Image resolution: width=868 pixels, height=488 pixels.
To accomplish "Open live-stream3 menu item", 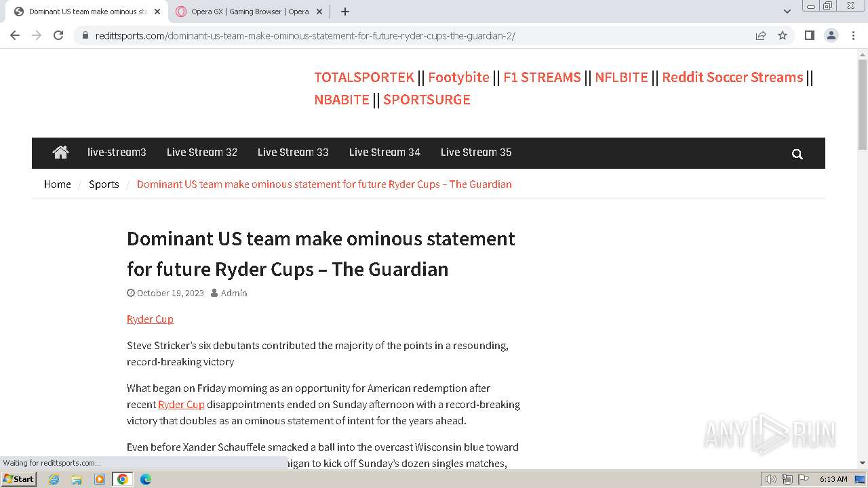I will click(x=117, y=152).
